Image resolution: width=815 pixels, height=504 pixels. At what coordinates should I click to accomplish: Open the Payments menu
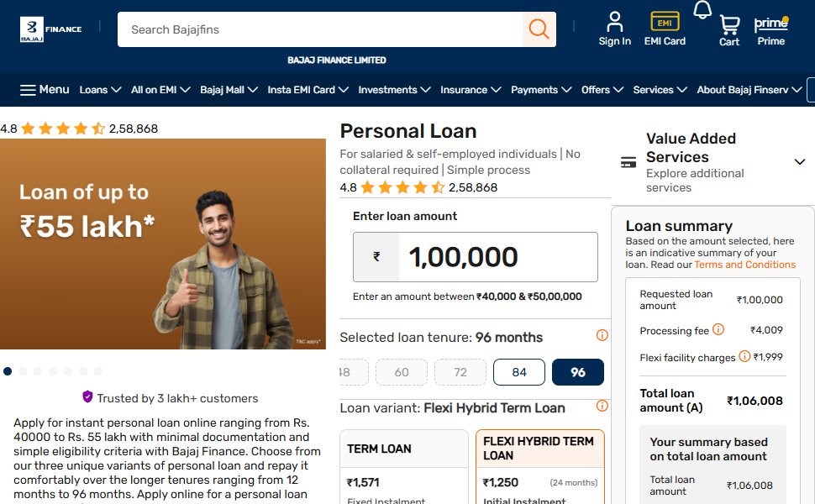point(541,89)
